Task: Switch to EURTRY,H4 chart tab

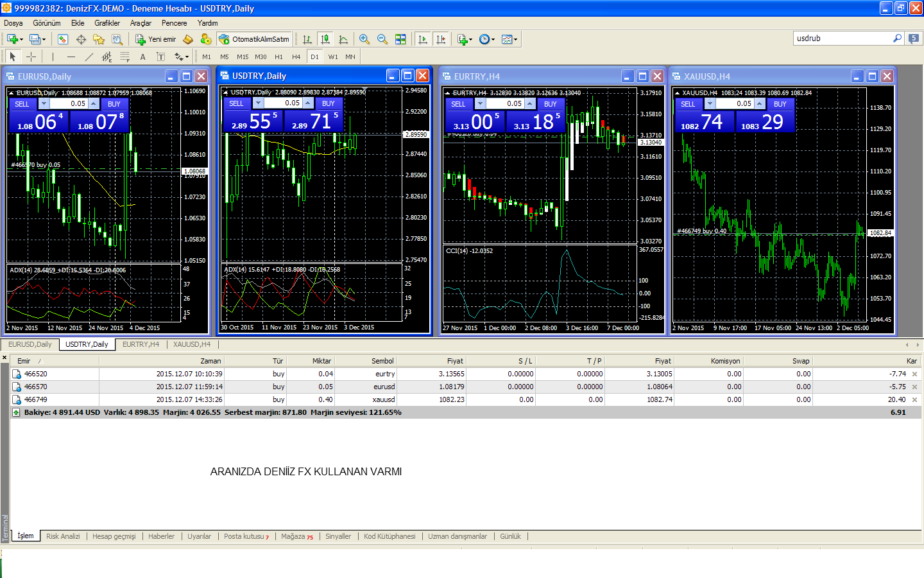Action: [141, 344]
